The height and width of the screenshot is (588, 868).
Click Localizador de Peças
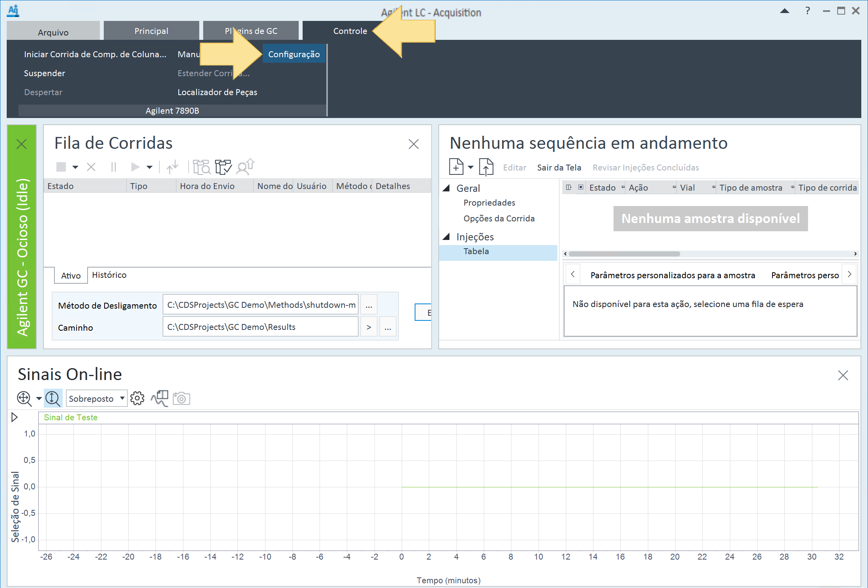point(217,92)
